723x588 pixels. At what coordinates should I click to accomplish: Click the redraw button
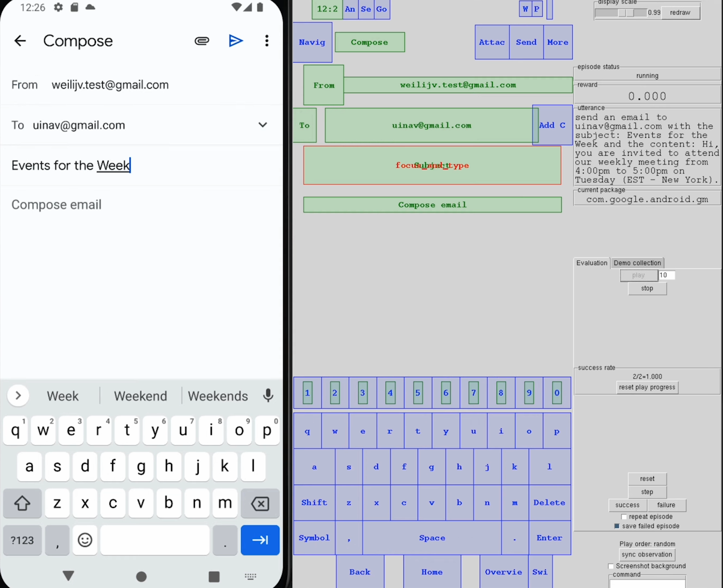coord(681,13)
